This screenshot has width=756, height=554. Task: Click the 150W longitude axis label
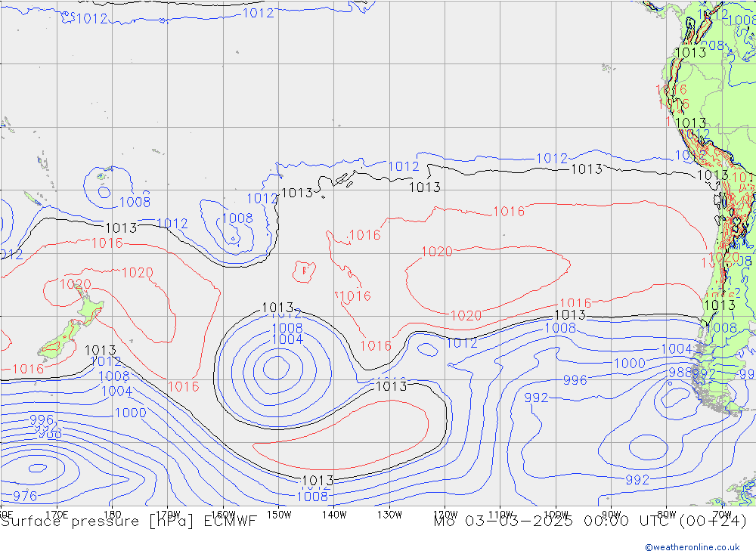278,514
